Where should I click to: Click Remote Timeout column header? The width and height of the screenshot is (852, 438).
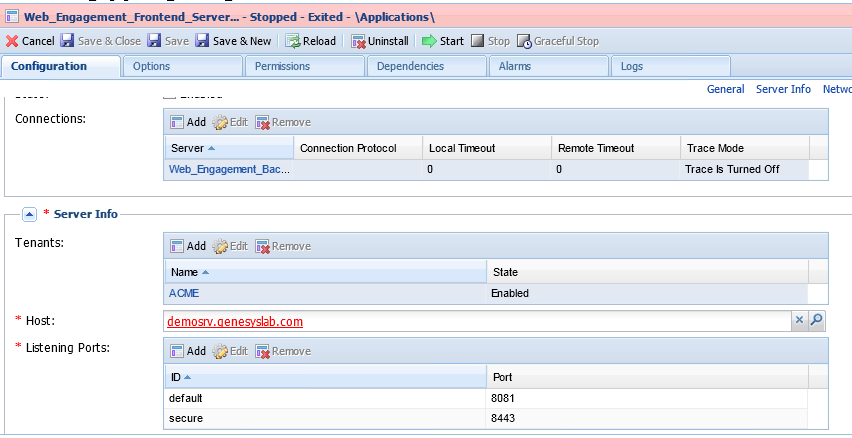(x=616, y=148)
